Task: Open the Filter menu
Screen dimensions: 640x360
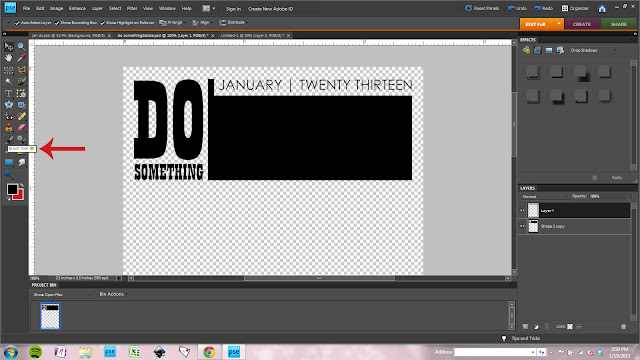Action: pyautogui.click(x=132, y=9)
